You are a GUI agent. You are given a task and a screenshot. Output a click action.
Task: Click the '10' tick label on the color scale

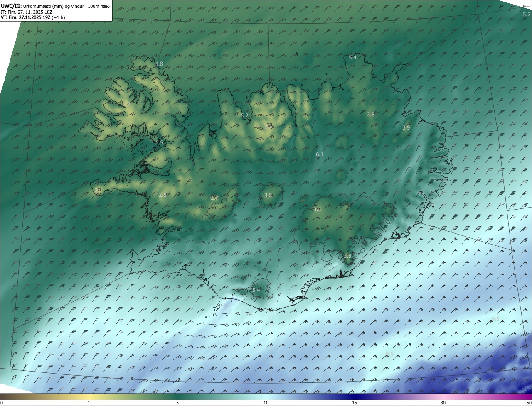point(266,403)
